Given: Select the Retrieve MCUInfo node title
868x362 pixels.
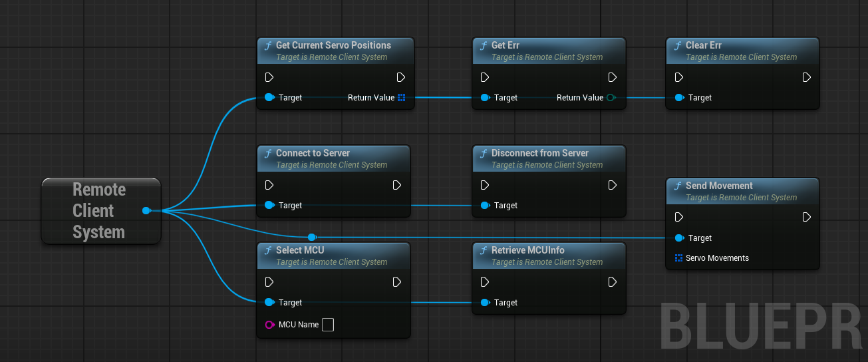Looking at the screenshot, I should (528, 250).
